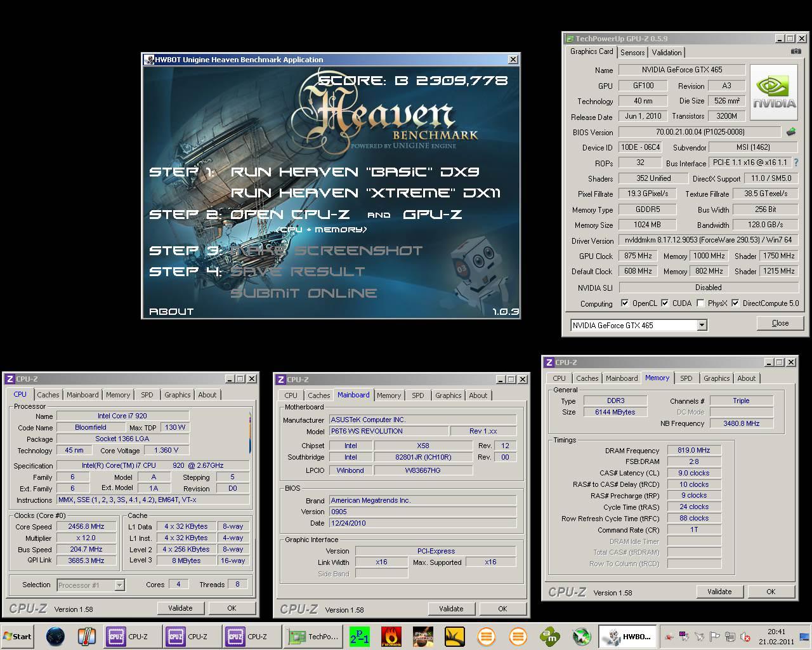Enable the PhysX checkbox
Image resolution: width=812 pixels, height=650 pixels.
(x=700, y=303)
